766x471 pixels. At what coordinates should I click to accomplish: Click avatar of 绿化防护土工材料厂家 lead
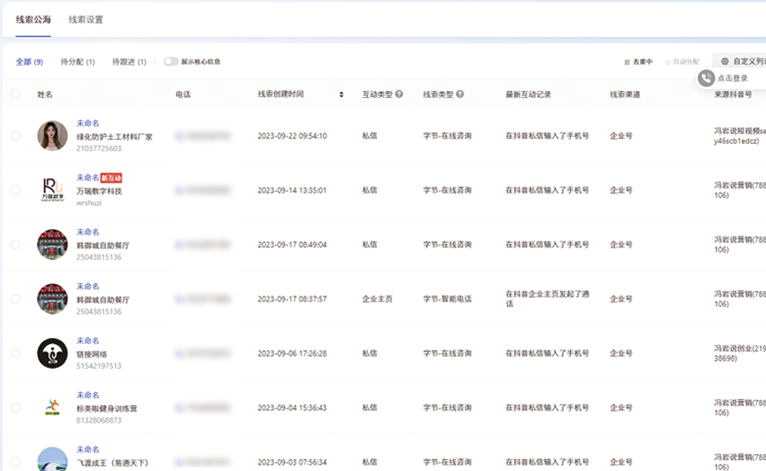52,136
